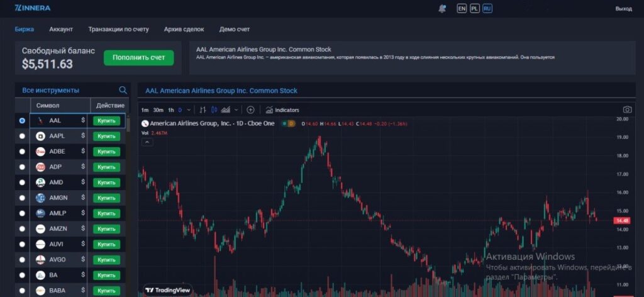The width and height of the screenshot is (644, 297).
Task: Expand the chart style dropdown arrow
Action: (236, 109)
